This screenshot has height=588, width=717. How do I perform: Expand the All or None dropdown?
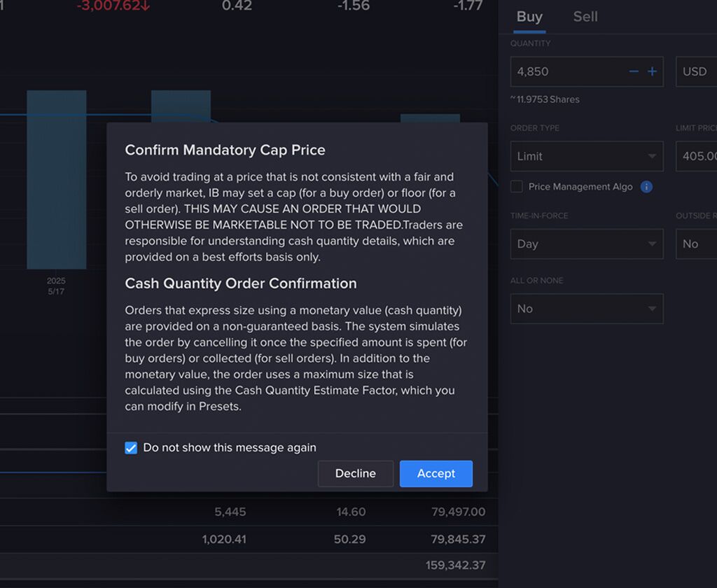587,309
